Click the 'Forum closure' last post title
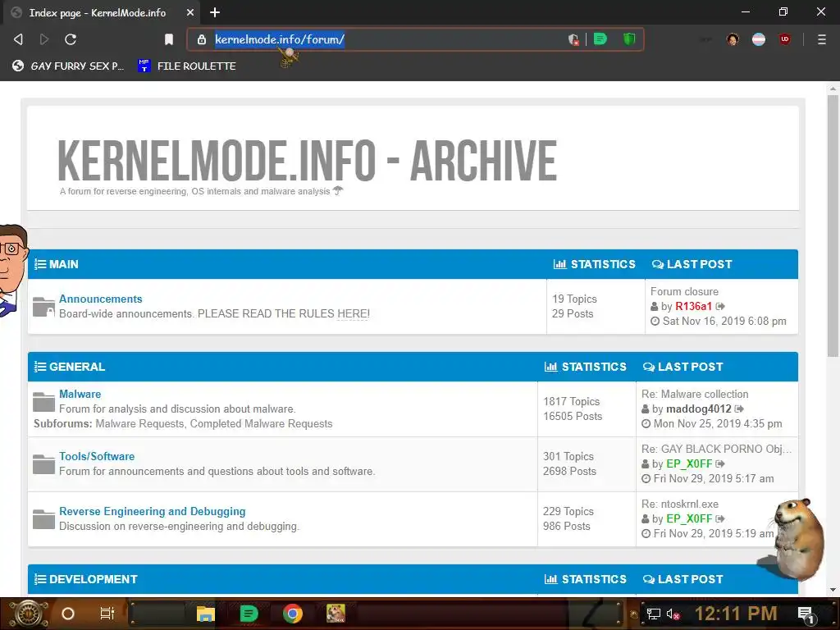The width and height of the screenshot is (840, 630). point(684,291)
